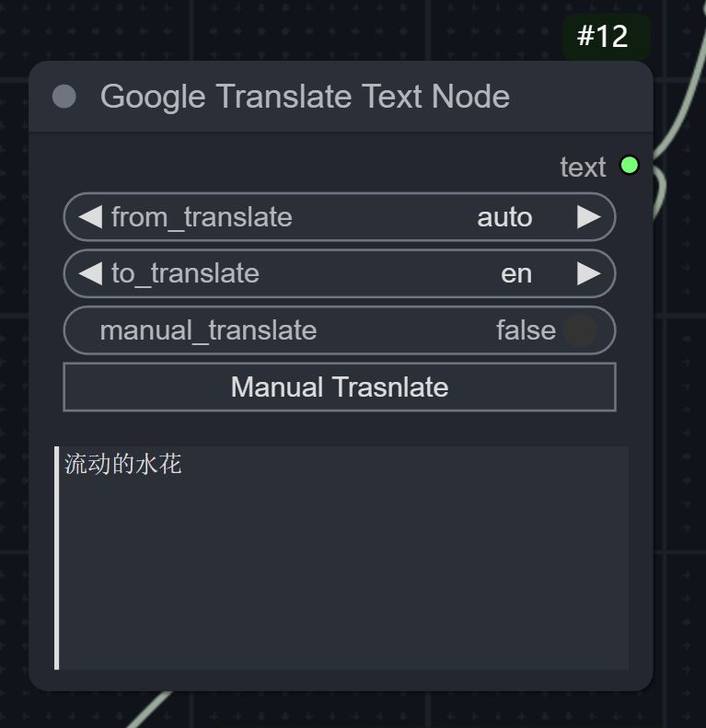Click the Chinese text 流动的水花
Image resolution: width=706 pixels, height=728 pixels.
tap(123, 464)
